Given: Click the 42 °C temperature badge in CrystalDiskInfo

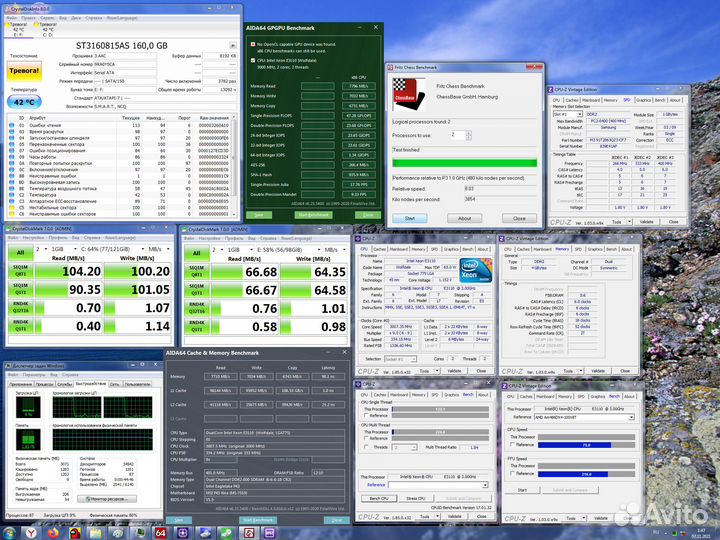Looking at the screenshot, I should pyautogui.click(x=24, y=102).
